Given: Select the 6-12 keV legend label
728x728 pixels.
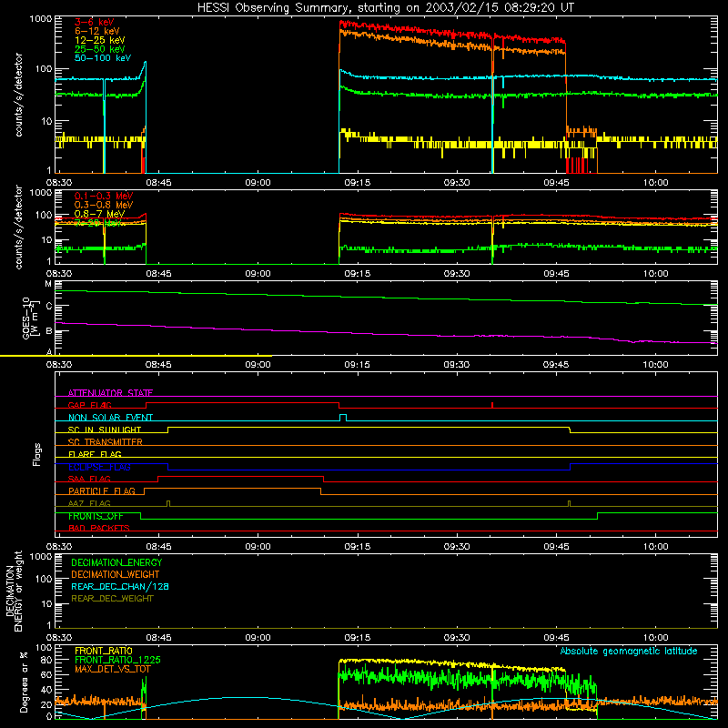Looking at the screenshot, I should click(x=97, y=31).
